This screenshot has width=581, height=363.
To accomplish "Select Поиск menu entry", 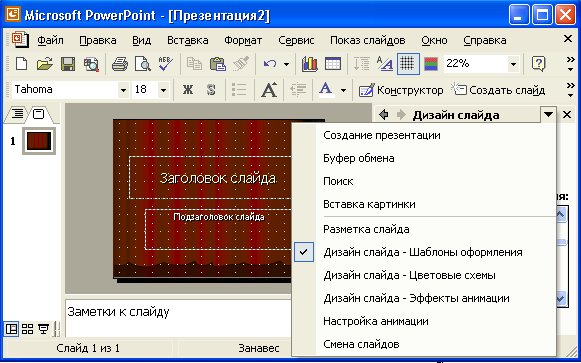I will pyautogui.click(x=424, y=181).
